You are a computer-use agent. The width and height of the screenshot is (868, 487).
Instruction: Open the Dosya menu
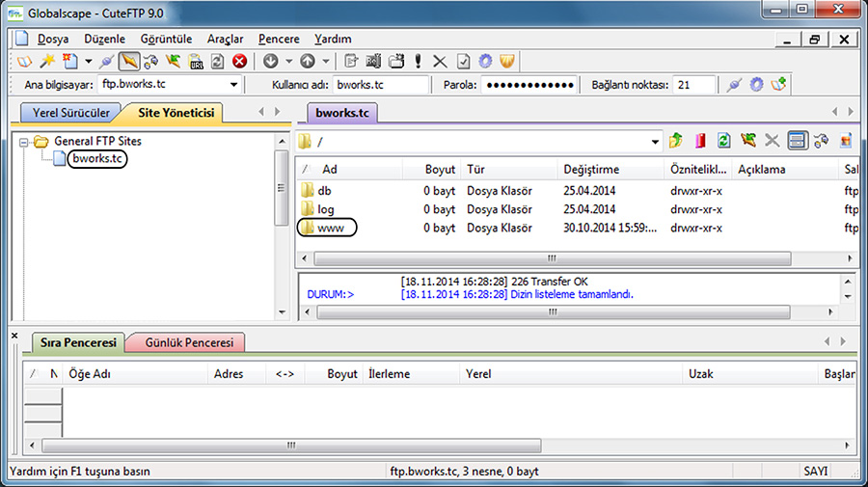coord(53,40)
